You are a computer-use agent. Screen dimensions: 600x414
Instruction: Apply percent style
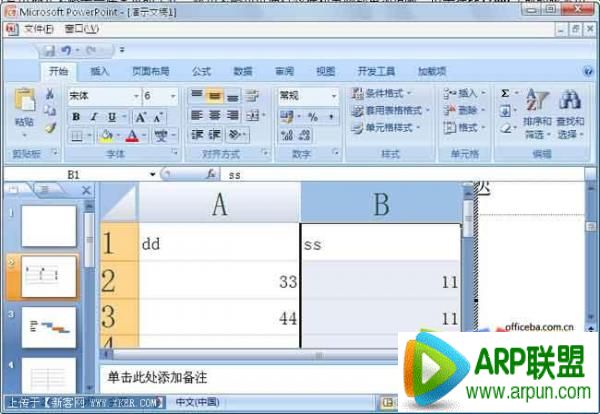[313, 117]
